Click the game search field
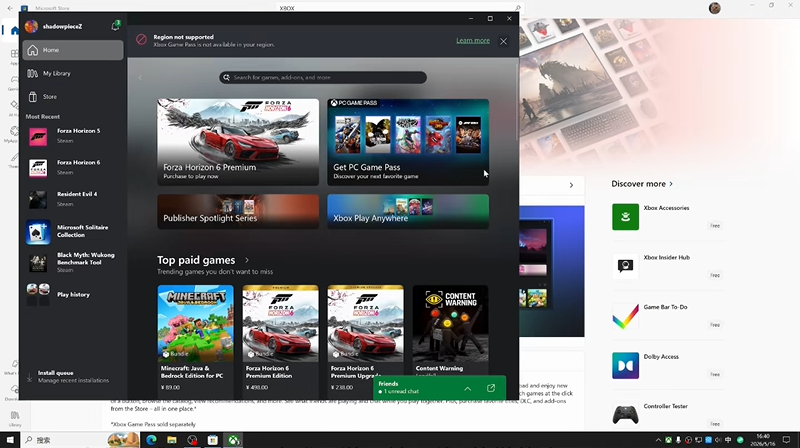The width and height of the screenshot is (800, 448). coord(323,78)
